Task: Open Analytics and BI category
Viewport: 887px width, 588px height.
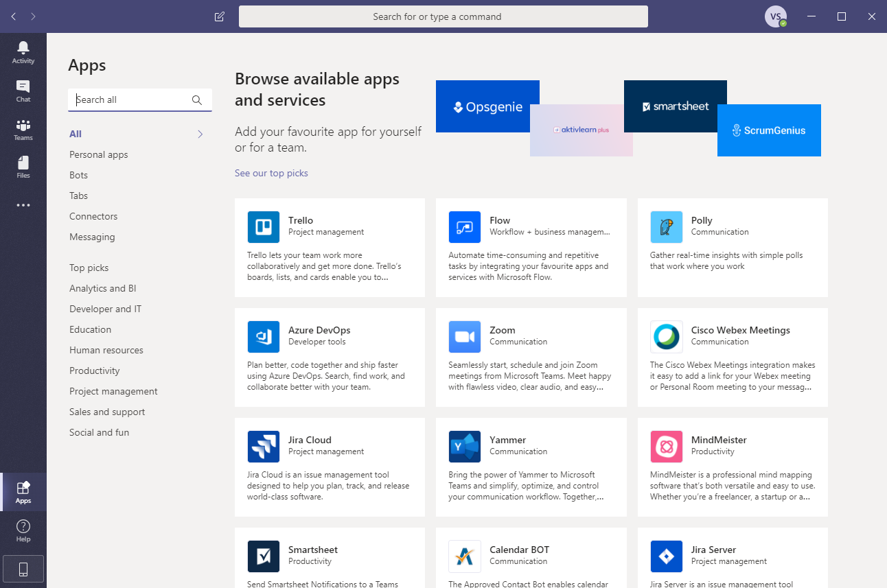Action: coord(103,288)
